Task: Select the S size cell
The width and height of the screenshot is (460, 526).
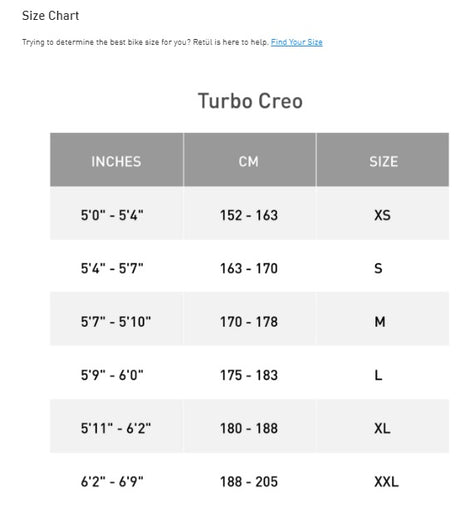Action: [x=383, y=267]
